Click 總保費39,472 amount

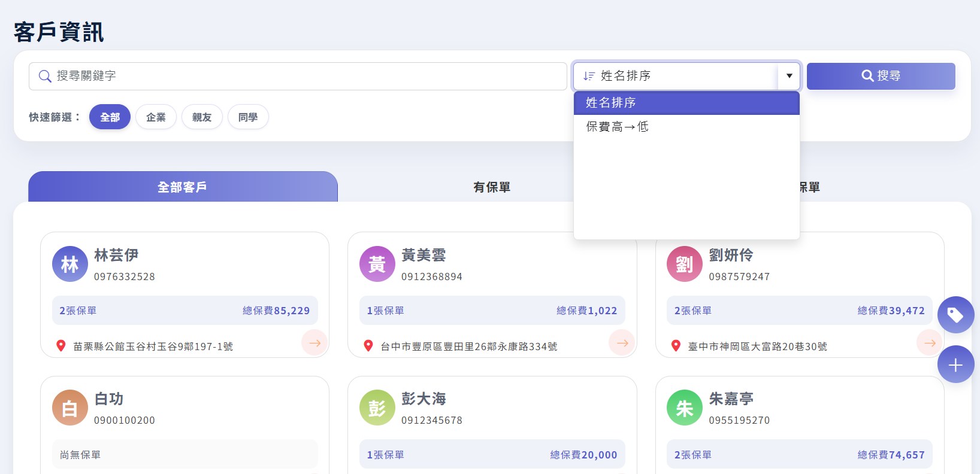click(x=891, y=311)
